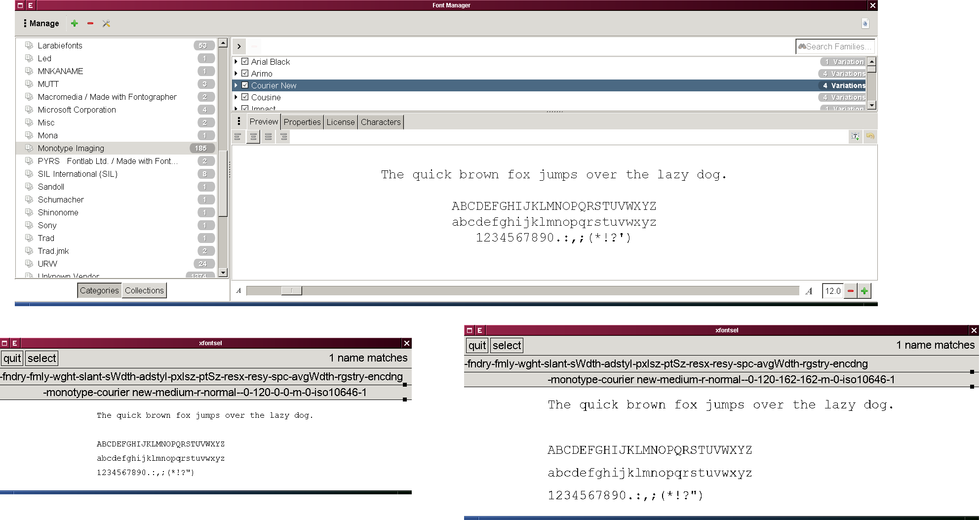The height and width of the screenshot is (520, 980).
Task: Expand the Courier New family row
Action: click(236, 85)
